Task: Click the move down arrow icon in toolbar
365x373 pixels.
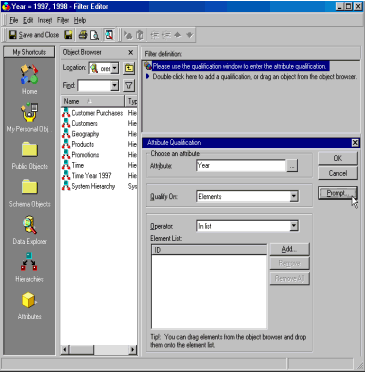Action: click(x=189, y=35)
